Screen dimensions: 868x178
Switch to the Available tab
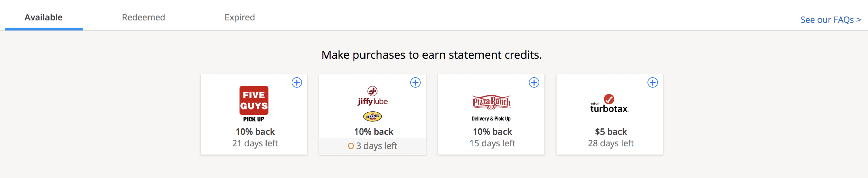pos(44,17)
